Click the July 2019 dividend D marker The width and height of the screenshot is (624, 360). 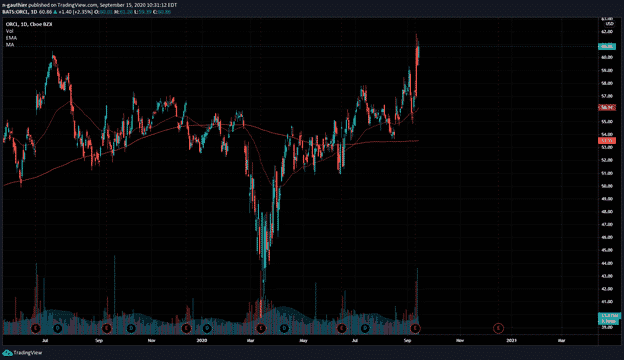click(x=58, y=328)
